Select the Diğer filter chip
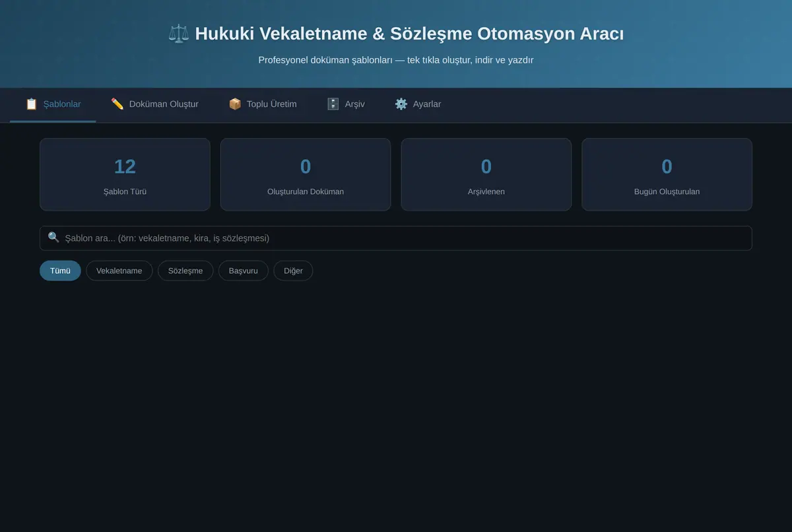Screen dimensions: 792x532 coord(293,271)
